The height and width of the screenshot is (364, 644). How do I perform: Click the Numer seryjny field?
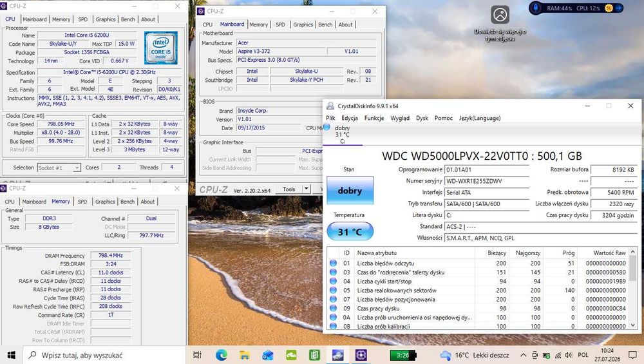pyautogui.click(x=487, y=181)
